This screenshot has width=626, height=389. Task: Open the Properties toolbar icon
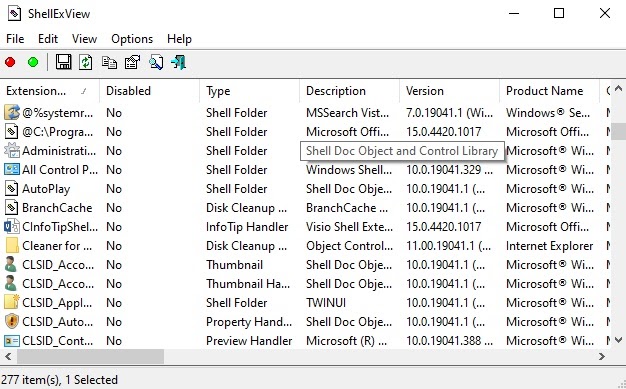click(133, 62)
